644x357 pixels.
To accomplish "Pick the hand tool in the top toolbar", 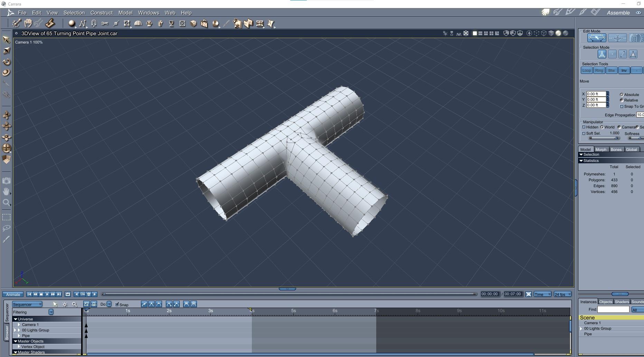I will [28, 23].
